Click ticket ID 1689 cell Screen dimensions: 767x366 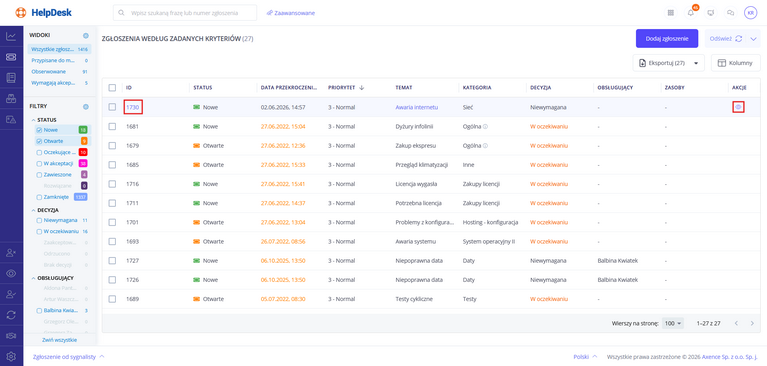[x=133, y=299]
